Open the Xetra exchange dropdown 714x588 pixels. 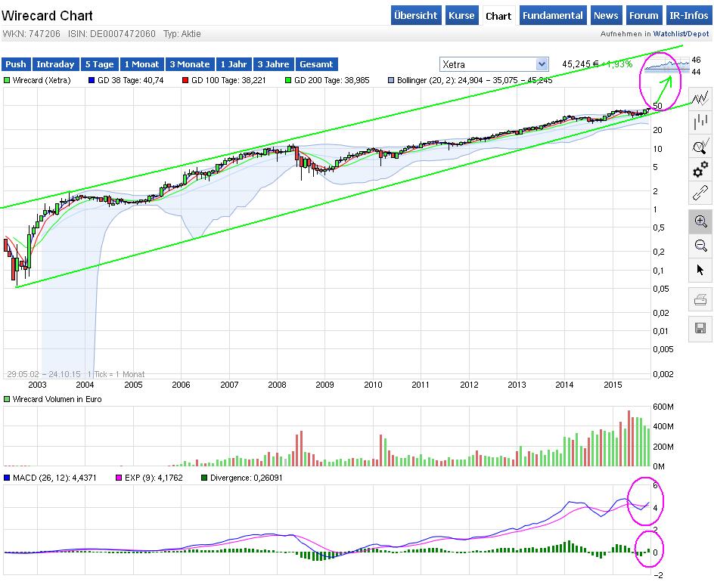tap(493, 64)
